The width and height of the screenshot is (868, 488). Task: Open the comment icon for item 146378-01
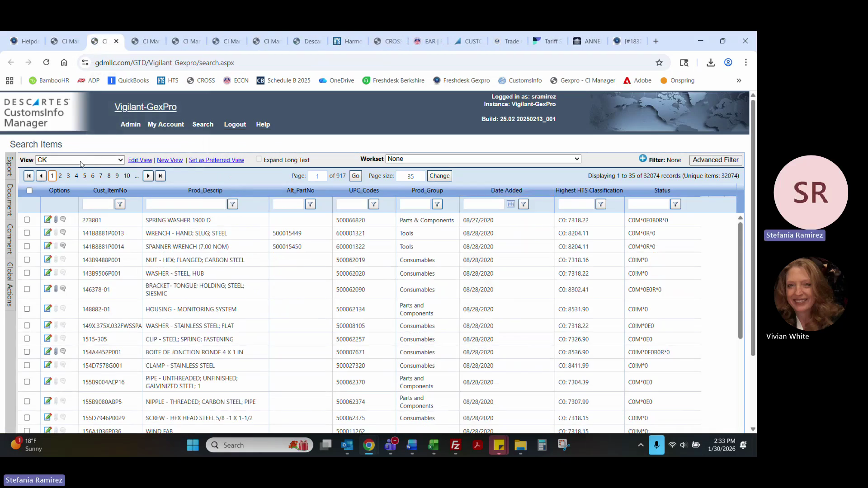63,289
